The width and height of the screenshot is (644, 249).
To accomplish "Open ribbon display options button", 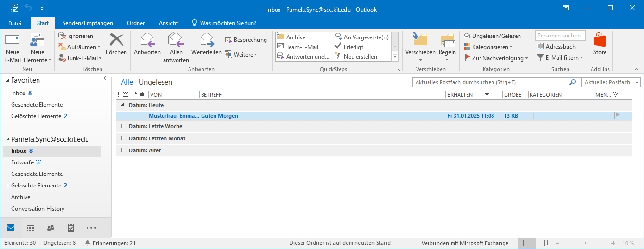I will (566, 8).
